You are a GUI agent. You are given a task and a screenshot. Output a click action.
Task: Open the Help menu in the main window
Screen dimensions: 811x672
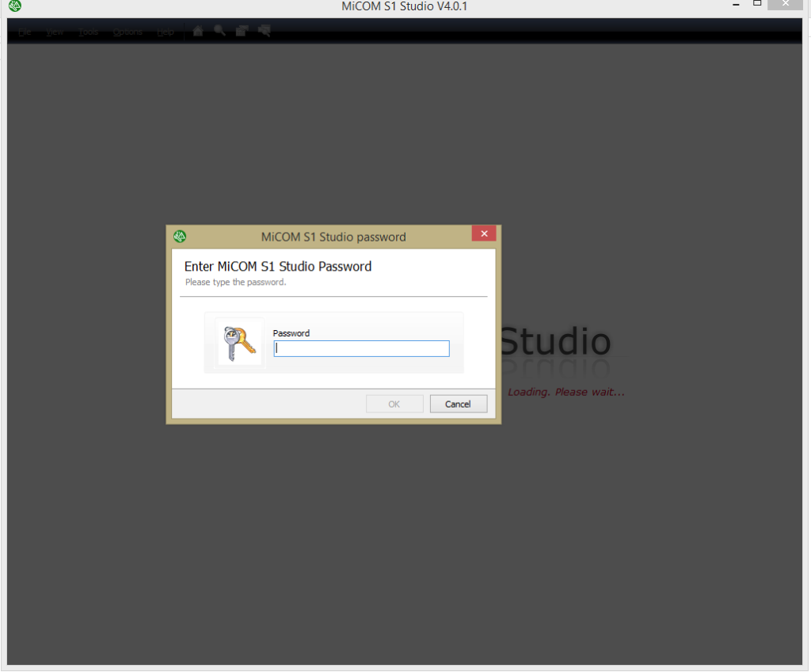pos(166,32)
